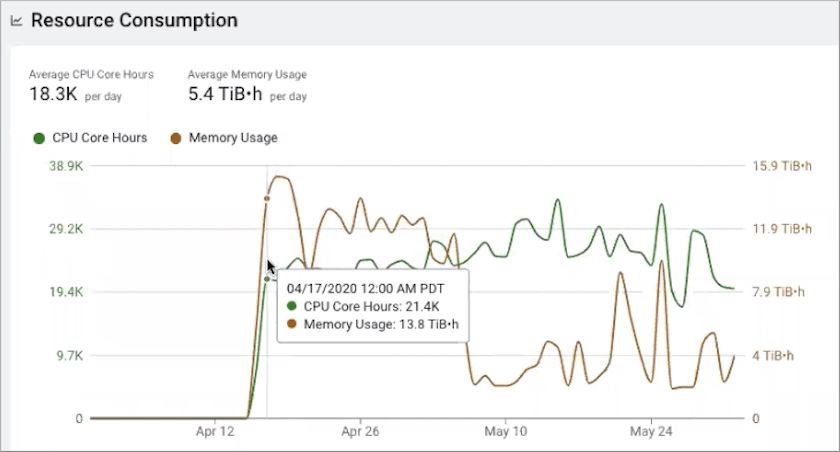The image size is (840, 452).
Task: Toggle the Memory Usage legend label
Action: 233,138
